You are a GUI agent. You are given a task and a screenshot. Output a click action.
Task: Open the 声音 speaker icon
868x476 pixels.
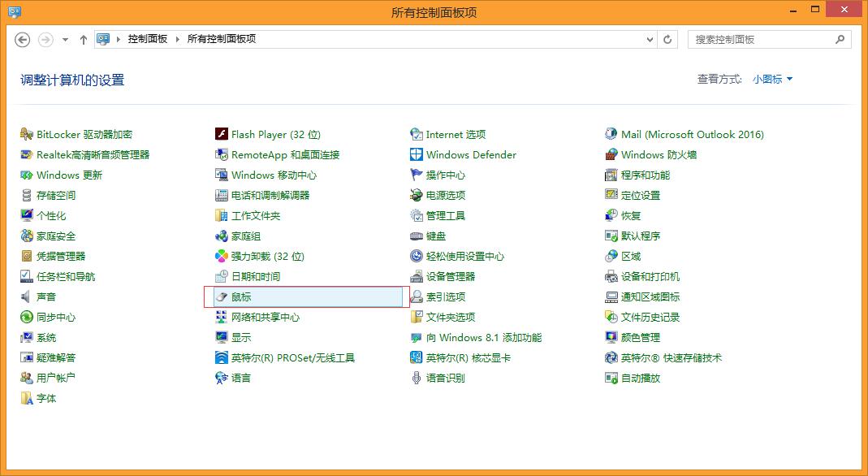click(x=28, y=297)
